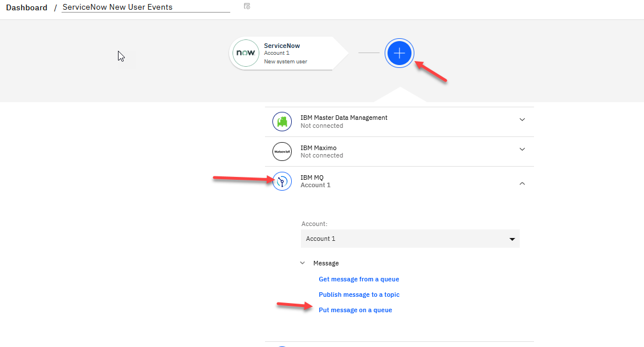
Task: Collapse the Message group chevron
Action: tap(303, 263)
